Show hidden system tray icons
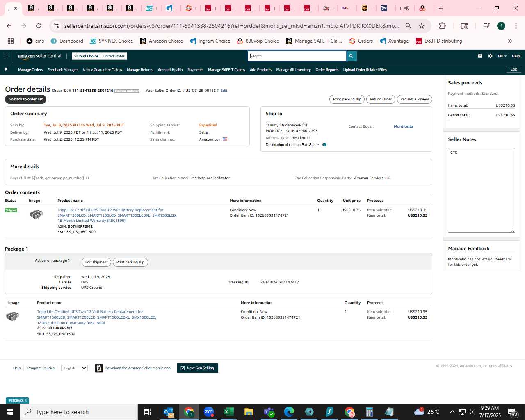The width and height of the screenshot is (525, 420). [x=452, y=412]
